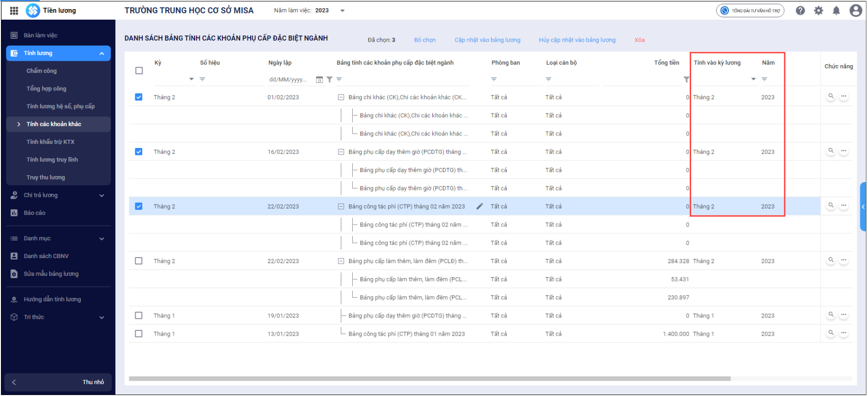Check the Bảng phụ cấp làm thêm row checkbox

pyautogui.click(x=139, y=261)
